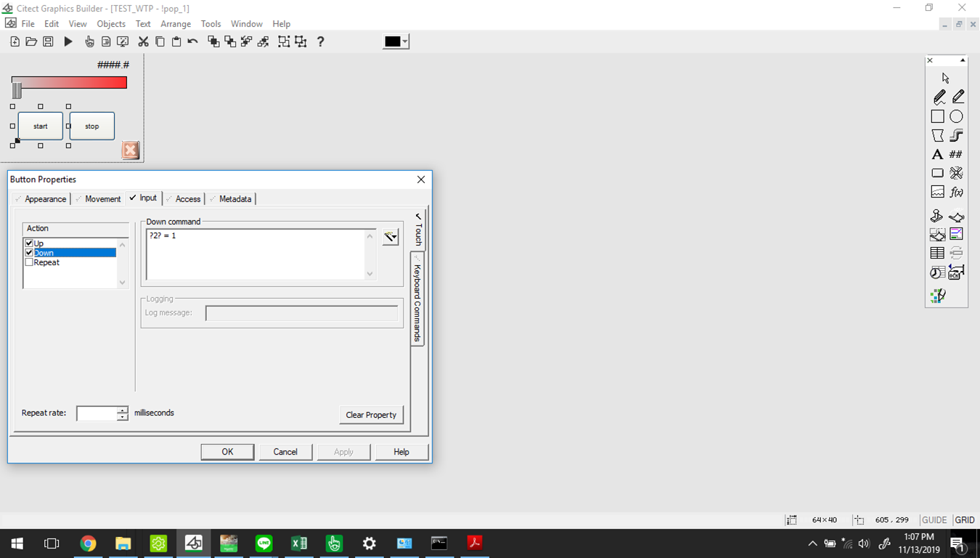This screenshot has height=558, width=980.
Task: Switch to the Movement tab
Action: tap(99, 199)
